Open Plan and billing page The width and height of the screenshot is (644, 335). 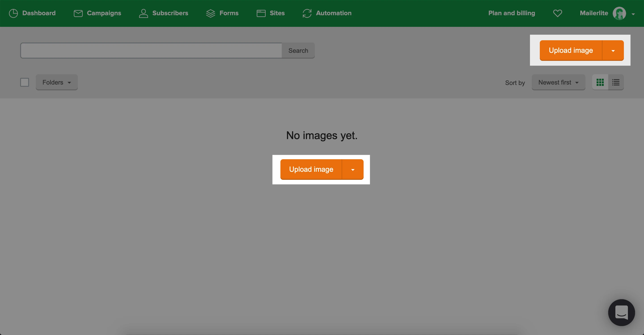click(x=511, y=13)
